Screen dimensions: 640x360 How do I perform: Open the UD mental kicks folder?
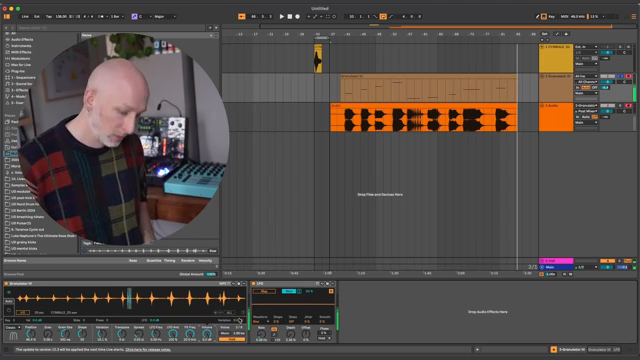pyautogui.click(x=24, y=248)
